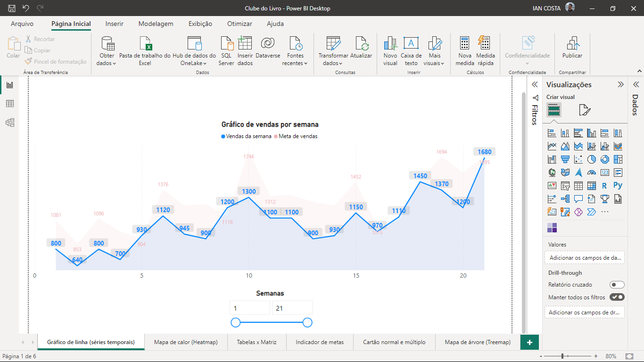
Task: Click the Undo arrow in title bar
Action: (x=26, y=8)
